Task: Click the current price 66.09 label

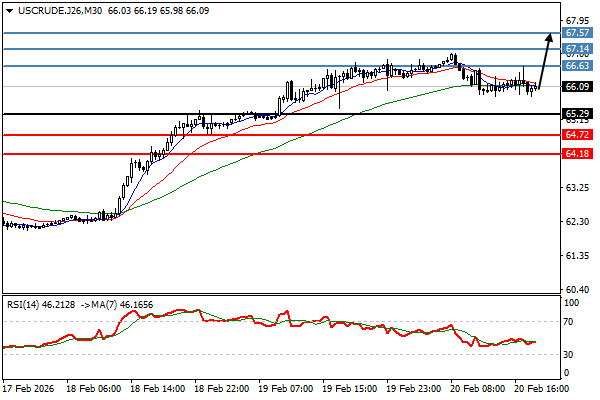Action: (575, 87)
